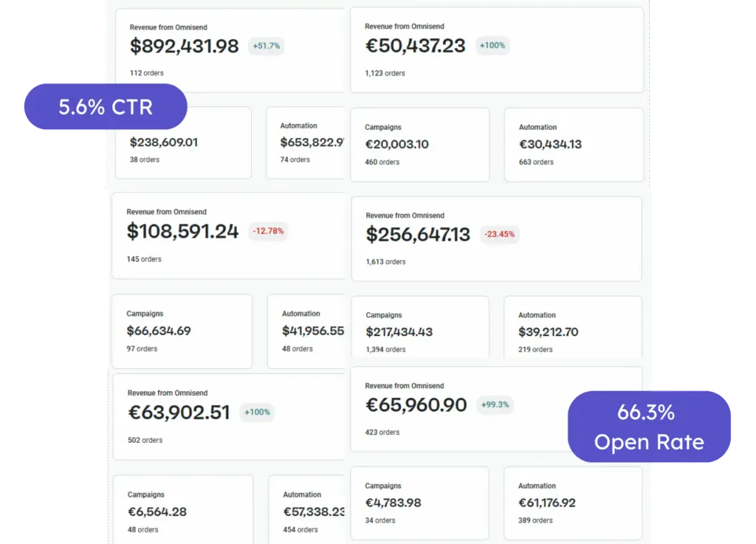Open the Campaigns card showing €4,783.98

(419, 503)
